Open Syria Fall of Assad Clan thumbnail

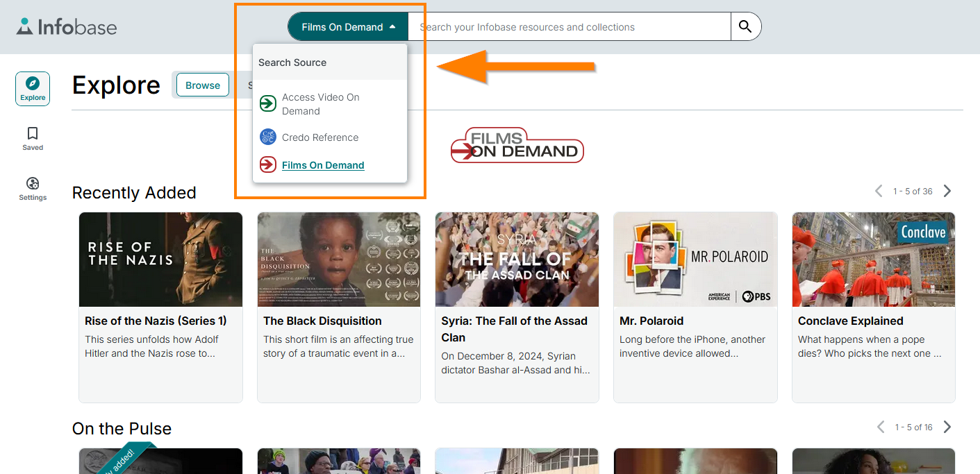pyautogui.click(x=517, y=260)
